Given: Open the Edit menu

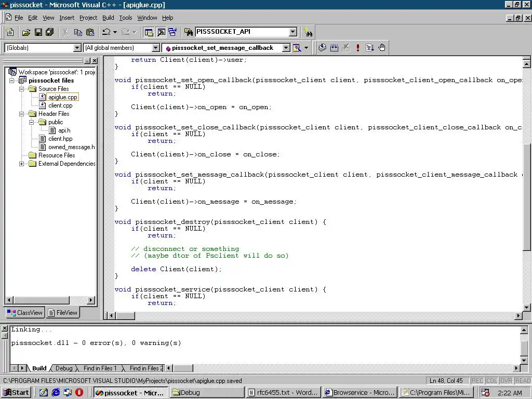Looking at the screenshot, I should (33, 18).
